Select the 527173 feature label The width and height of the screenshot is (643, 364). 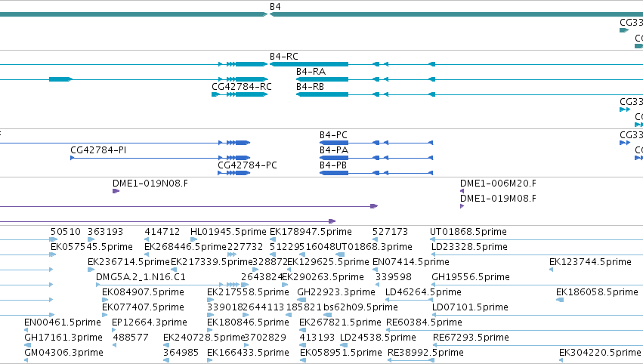click(390, 232)
